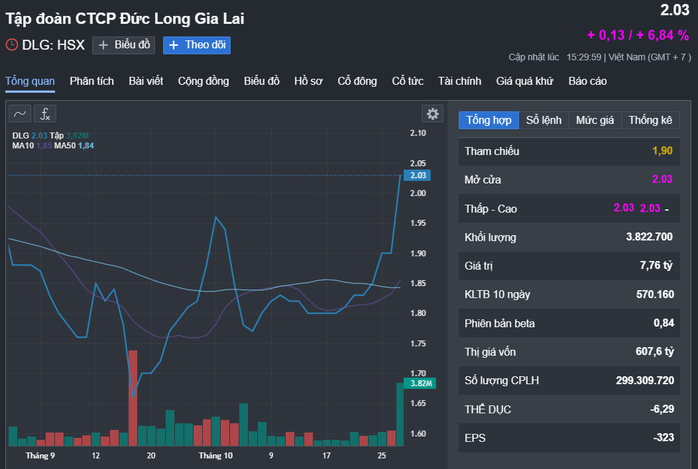This screenshot has width=698, height=469.
Task: Open the Tài chính tab
Action: point(459,81)
